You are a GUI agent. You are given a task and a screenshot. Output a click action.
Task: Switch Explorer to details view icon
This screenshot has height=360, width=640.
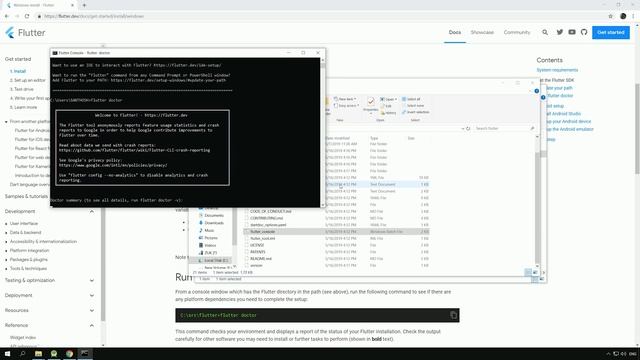point(528,272)
